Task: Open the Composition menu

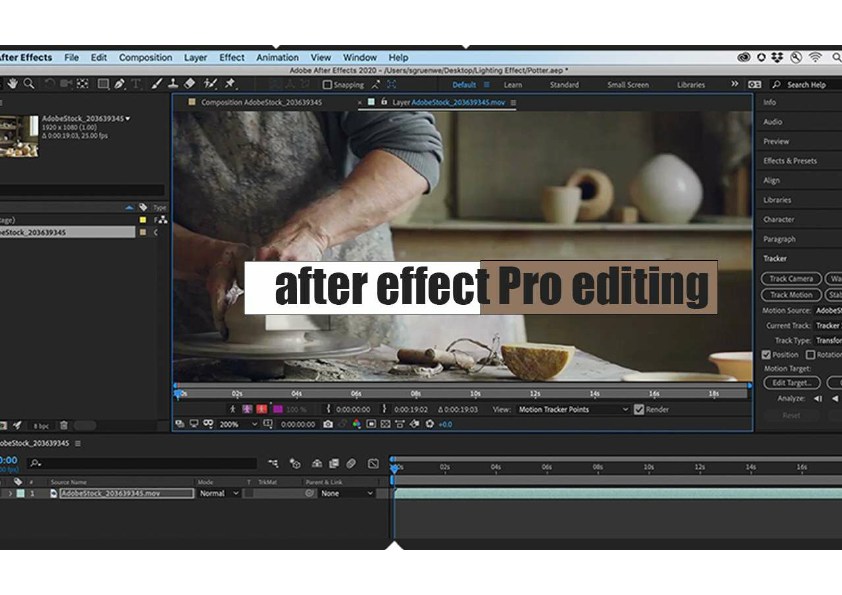Action: [146, 57]
